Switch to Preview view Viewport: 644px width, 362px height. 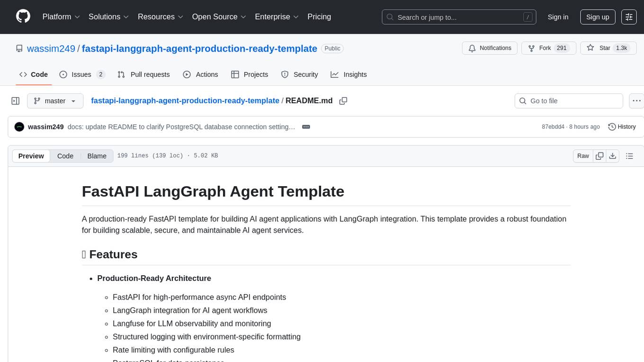[31, 156]
